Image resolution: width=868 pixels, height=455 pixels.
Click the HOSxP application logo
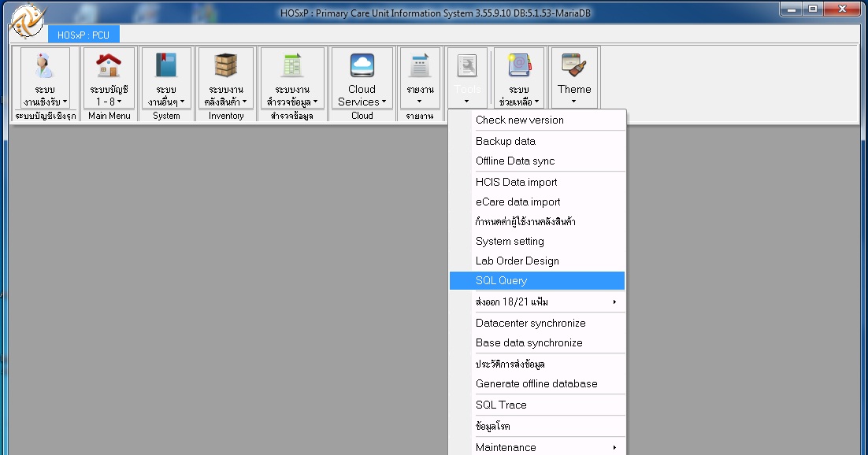[x=28, y=21]
